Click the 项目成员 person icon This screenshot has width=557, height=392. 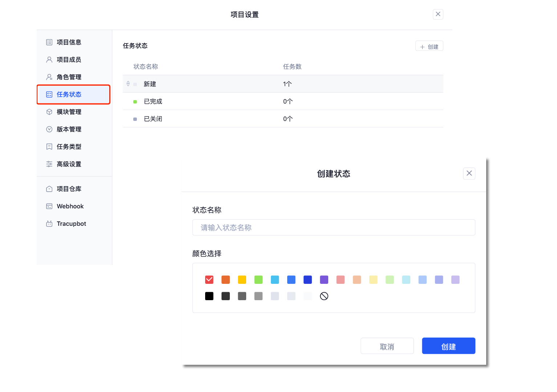click(49, 60)
